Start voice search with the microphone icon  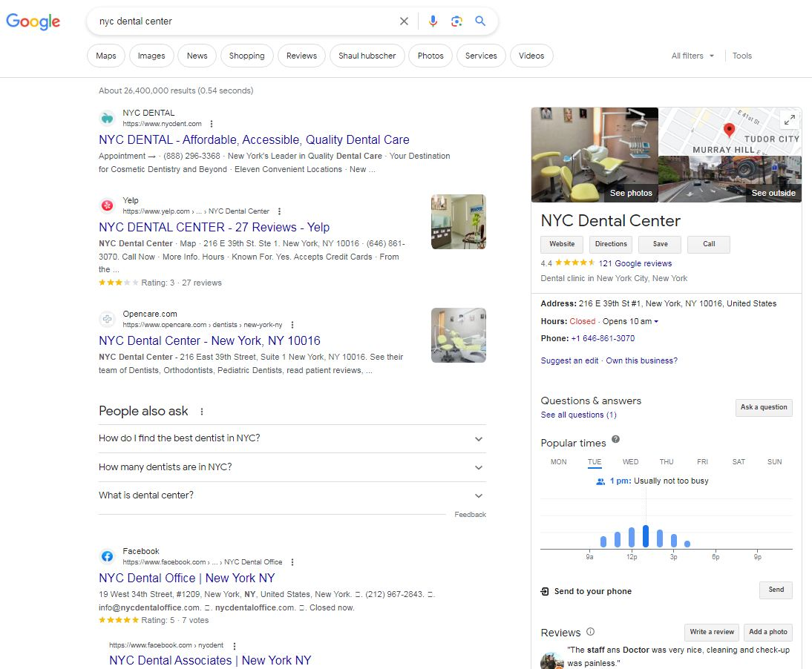(x=433, y=22)
